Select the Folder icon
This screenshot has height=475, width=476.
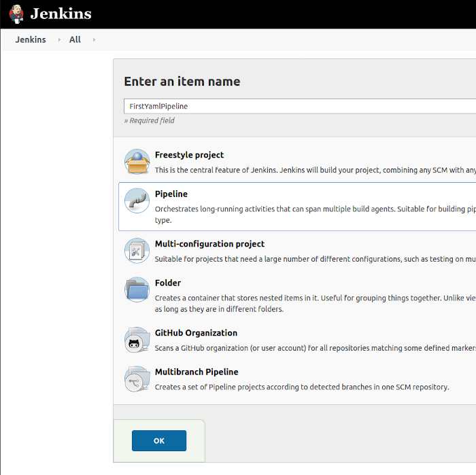137,289
